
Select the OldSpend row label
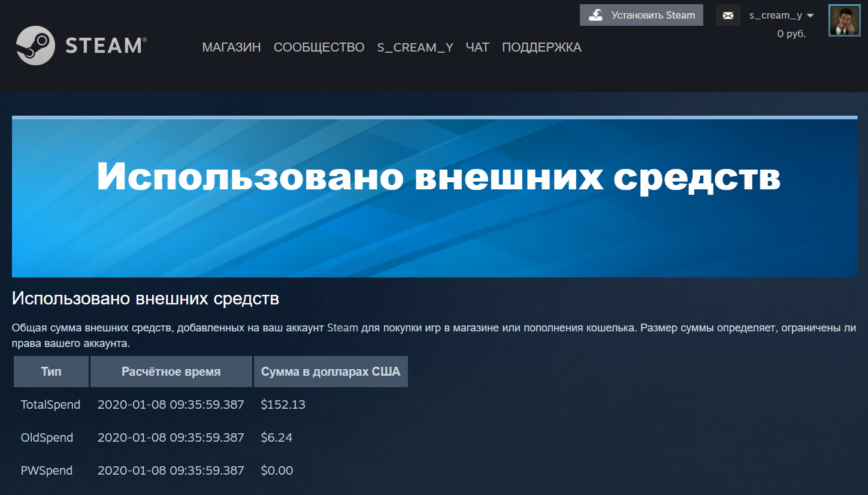click(47, 437)
